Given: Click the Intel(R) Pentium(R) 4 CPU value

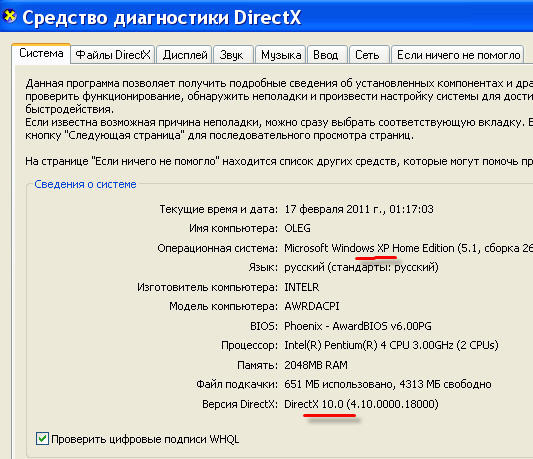Looking at the screenshot, I should (x=391, y=345).
